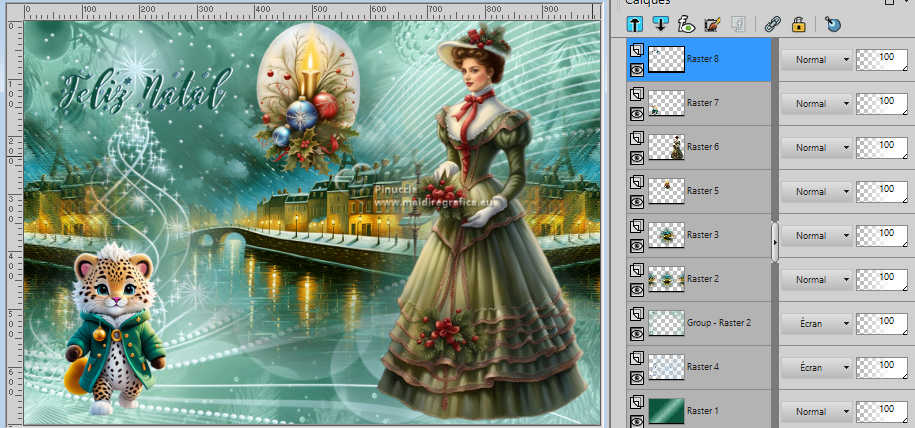Select the Raster 6 layer thumbnail
Viewport: 915px width, 428px height.
pos(666,147)
